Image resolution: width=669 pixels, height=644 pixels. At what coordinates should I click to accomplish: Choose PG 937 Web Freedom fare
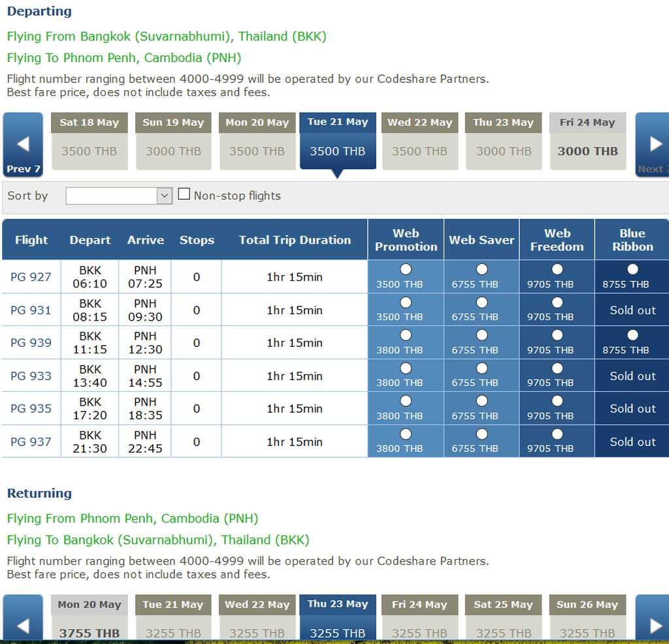(557, 434)
